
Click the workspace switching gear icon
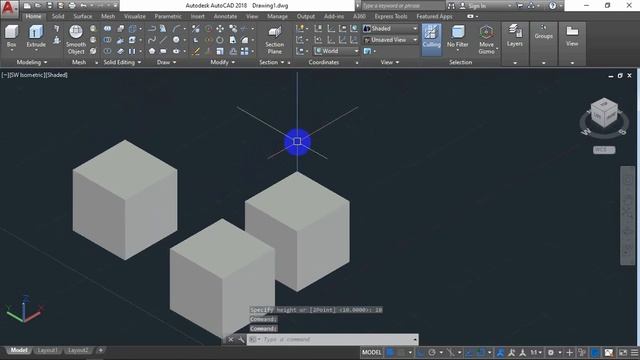click(x=551, y=352)
